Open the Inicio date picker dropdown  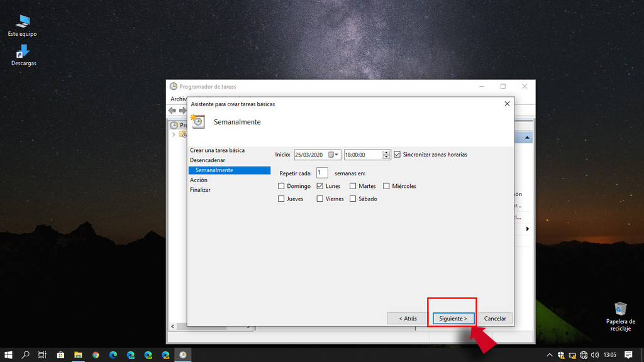pos(336,154)
